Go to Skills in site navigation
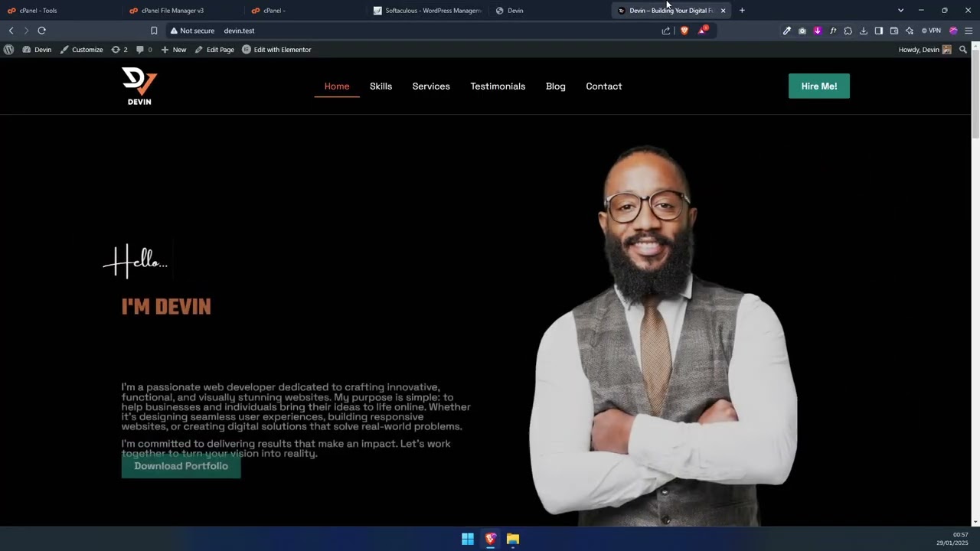This screenshot has width=980, height=551. tap(381, 86)
